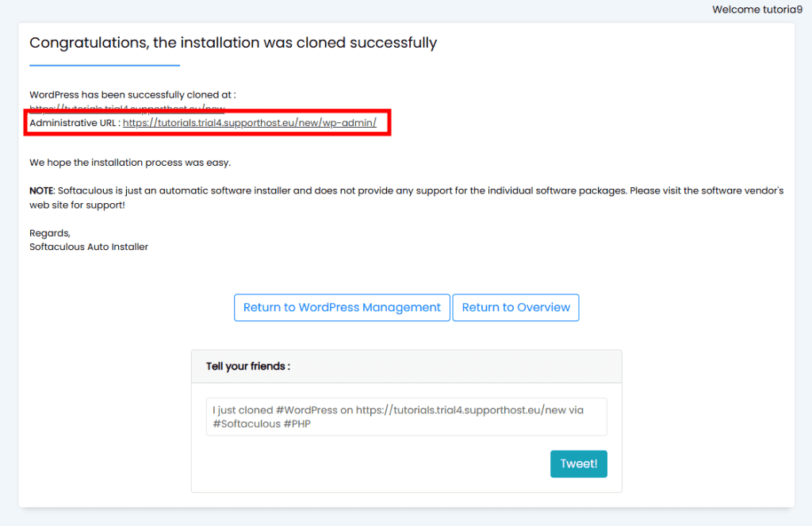Click 'WordPress has been successfully cloned at' text
812x526 pixels.
pyautogui.click(x=132, y=95)
